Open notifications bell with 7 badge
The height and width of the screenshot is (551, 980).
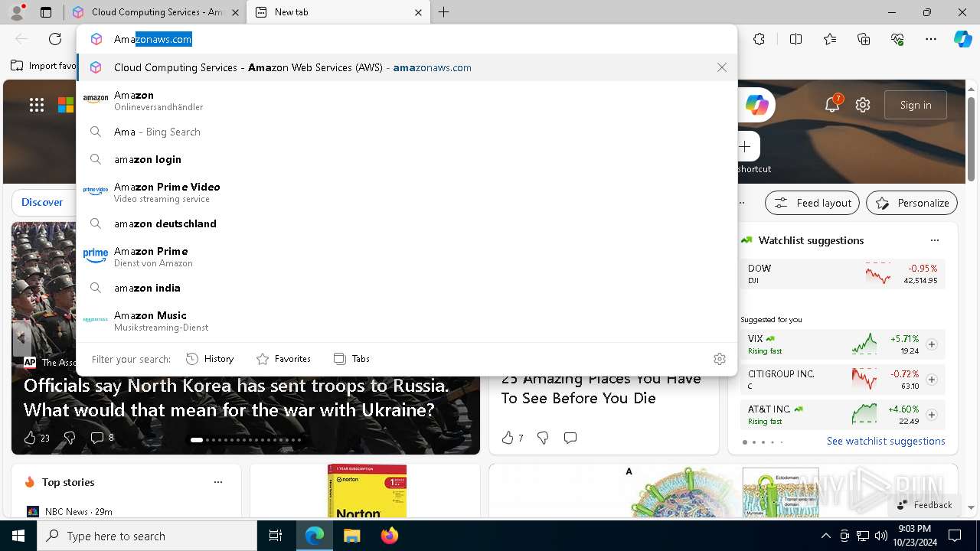pos(832,105)
